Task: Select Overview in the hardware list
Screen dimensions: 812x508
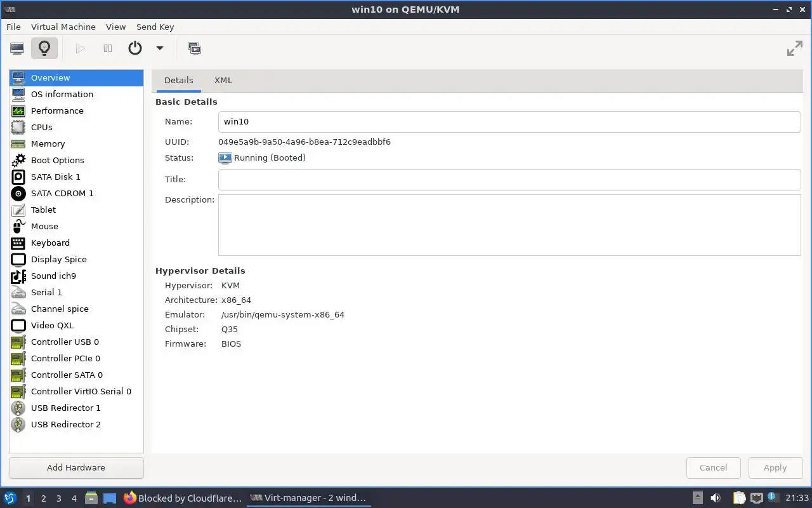Action: click(76, 77)
